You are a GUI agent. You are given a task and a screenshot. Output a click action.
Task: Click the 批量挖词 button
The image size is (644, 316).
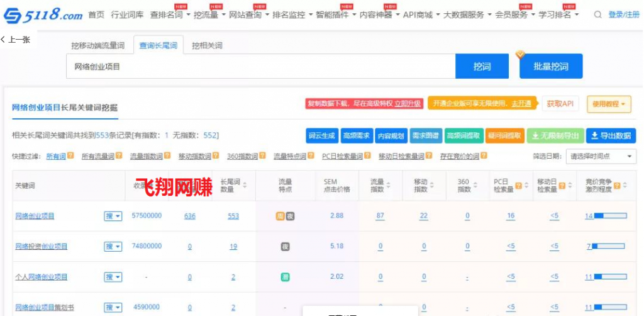(x=551, y=66)
